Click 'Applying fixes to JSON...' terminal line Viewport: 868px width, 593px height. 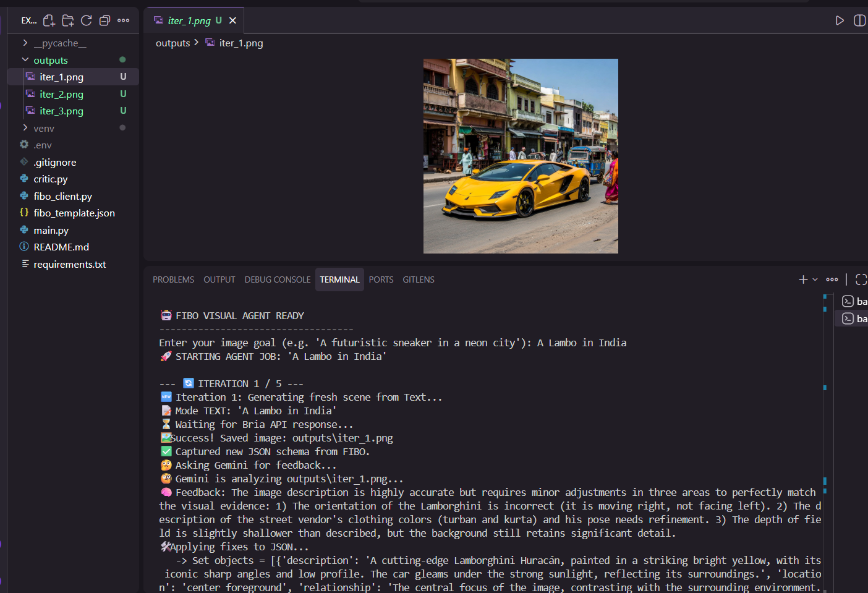239,547
